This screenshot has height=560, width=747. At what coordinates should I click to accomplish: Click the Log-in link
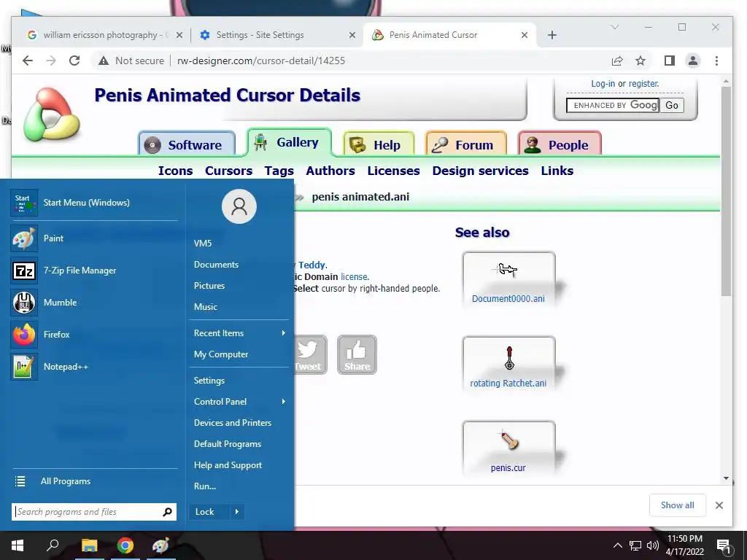pyautogui.click(x=603, y=84)
